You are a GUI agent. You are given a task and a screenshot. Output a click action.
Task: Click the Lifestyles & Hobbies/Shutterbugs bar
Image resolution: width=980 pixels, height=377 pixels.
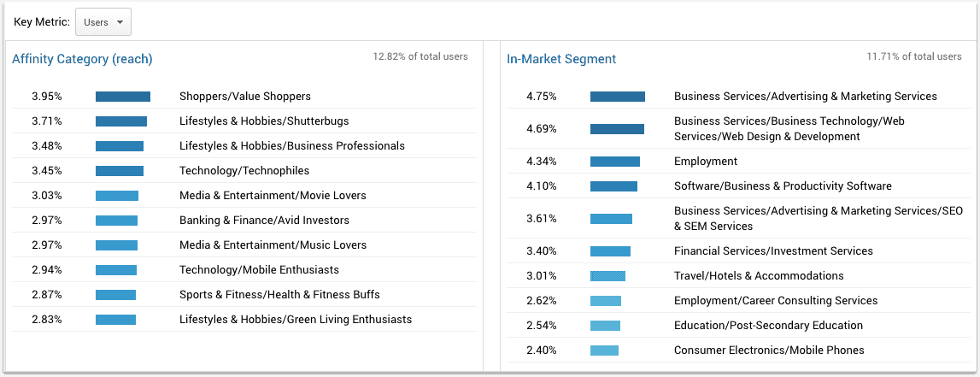click(121, 121)
